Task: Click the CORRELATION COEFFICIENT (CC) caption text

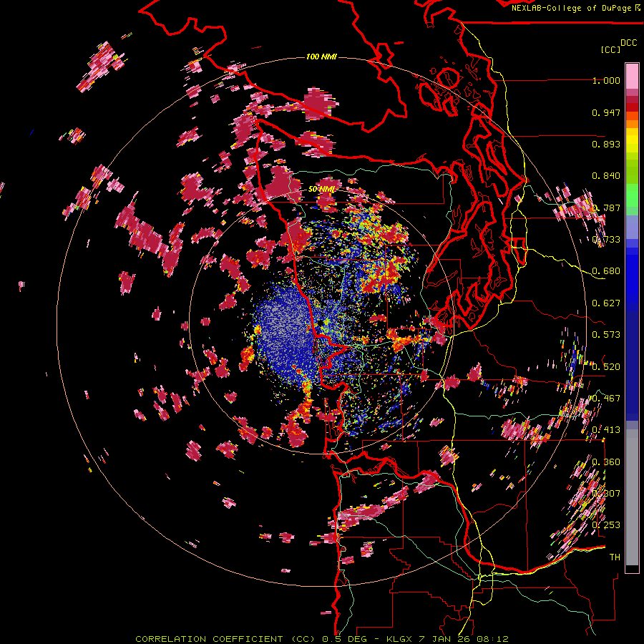Action: click(226, 639)
